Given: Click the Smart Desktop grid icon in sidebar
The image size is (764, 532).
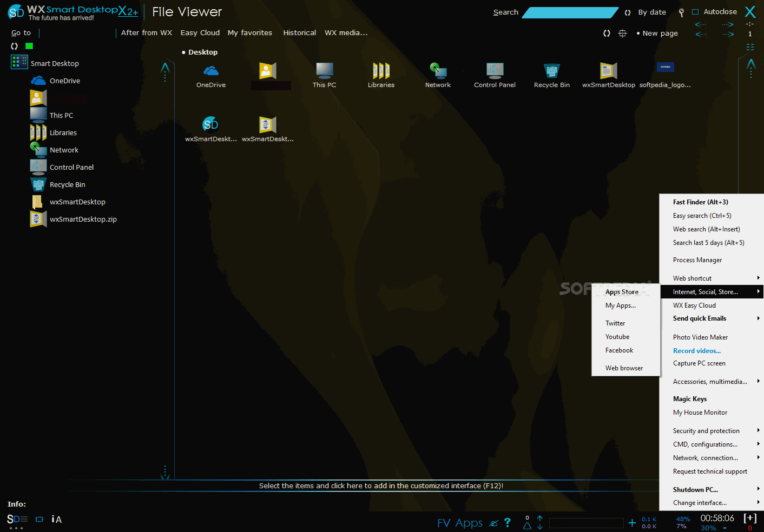Looking at the screenshot, I should coord(19,62).
